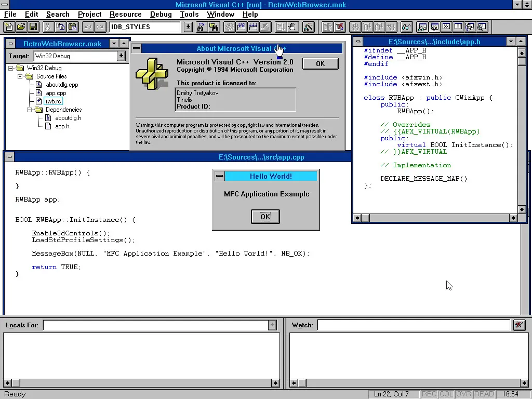Open QuickWatch with the eyeglasses icon

(x=406, y=27)
